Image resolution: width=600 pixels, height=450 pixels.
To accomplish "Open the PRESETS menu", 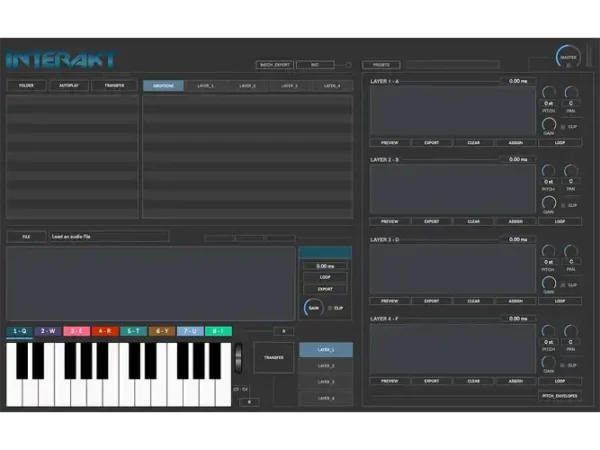I will [381, 65].
